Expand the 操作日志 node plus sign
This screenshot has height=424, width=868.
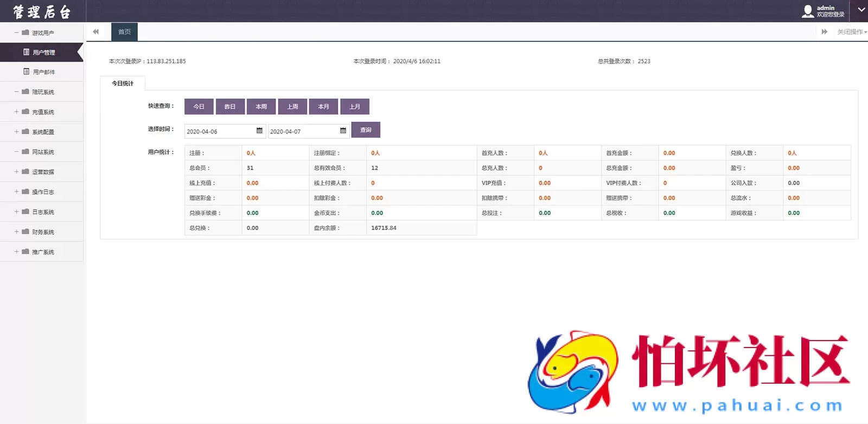point(16,192)
